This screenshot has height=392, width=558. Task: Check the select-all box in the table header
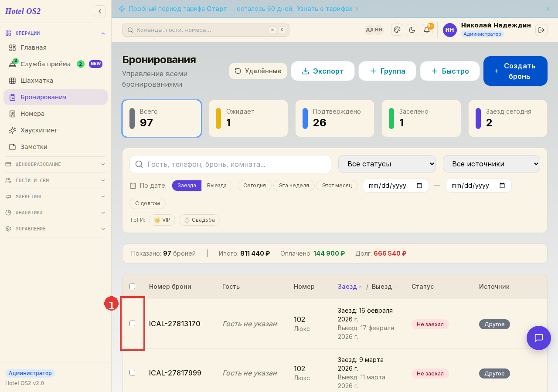(132, 286)
